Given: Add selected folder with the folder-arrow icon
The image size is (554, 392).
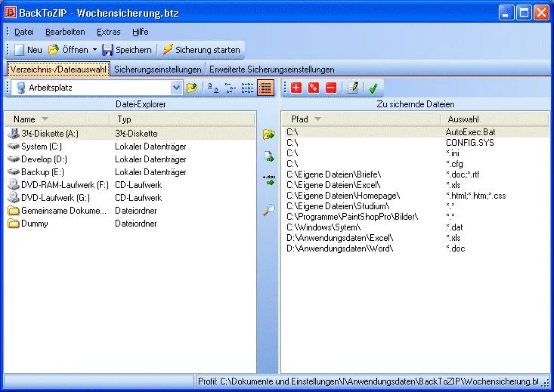Looking at the screenshot, I should [268, 134].
